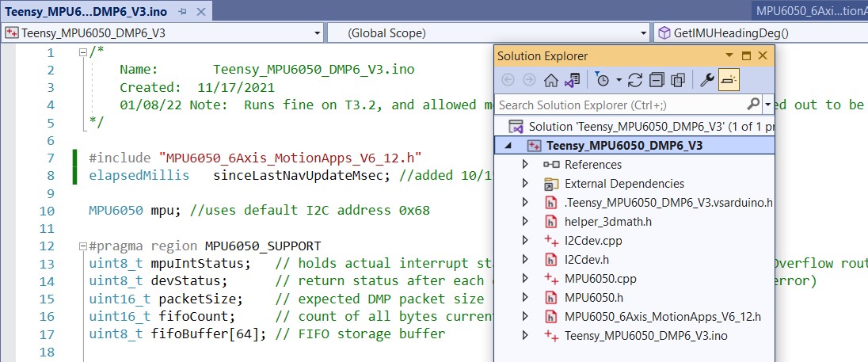Sync with Active Document in Solution Explorer
Viewport: 868px width, 362px height.
tap(635, 80)
